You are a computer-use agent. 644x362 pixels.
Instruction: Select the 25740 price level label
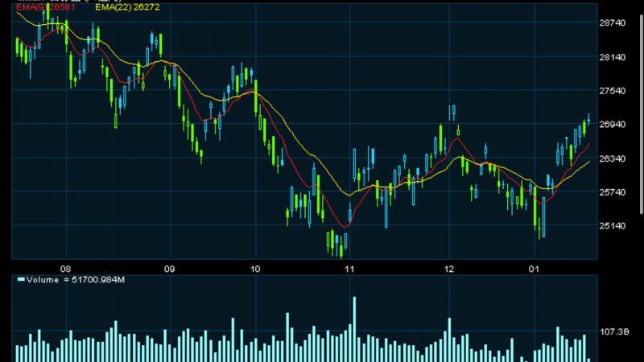click(615, 192)
